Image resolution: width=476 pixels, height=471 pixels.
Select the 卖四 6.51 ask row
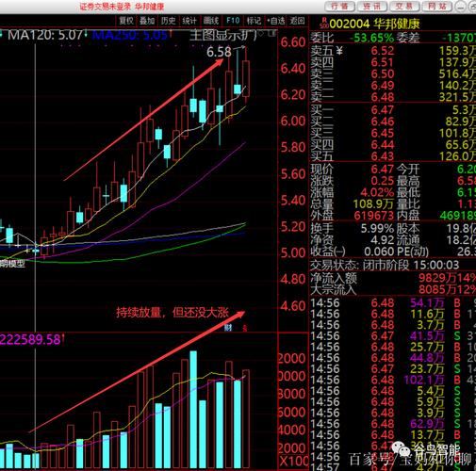[x=393, y=62]
